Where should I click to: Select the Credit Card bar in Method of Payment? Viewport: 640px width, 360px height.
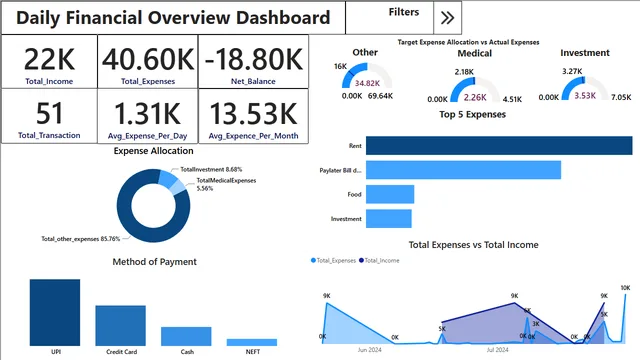[120, 326]
